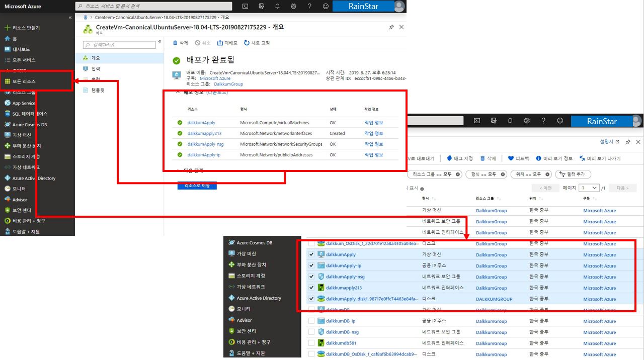Check the dalkkum_OsDisk row checkbox
The height and width of the screenshot is (360, 644).
tap(311, 243)
